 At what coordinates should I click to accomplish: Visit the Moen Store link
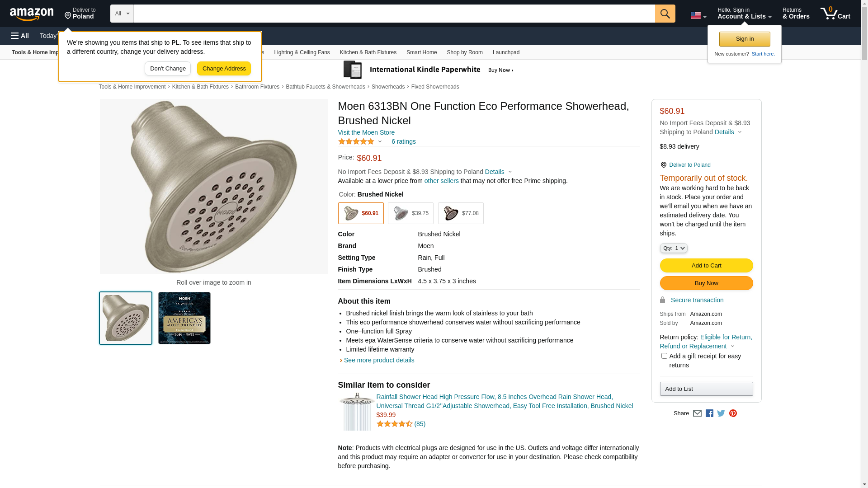366,132
